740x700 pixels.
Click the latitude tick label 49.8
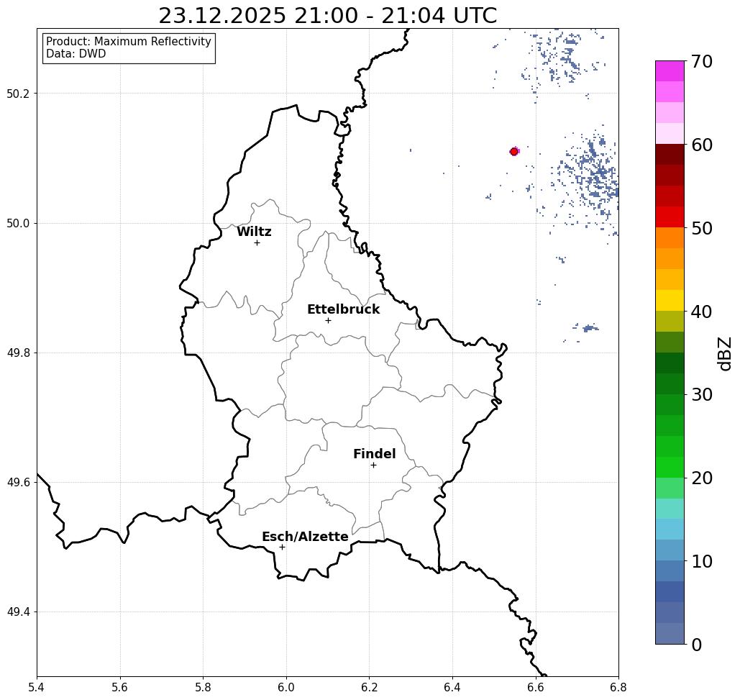pyautogui.click(x=18, y=353)
